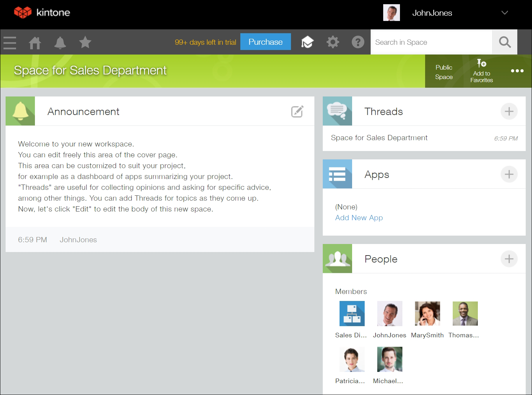This screenshot has height=395, width=532.
Task: Open the Threads panel header
Action: [383, 111]
